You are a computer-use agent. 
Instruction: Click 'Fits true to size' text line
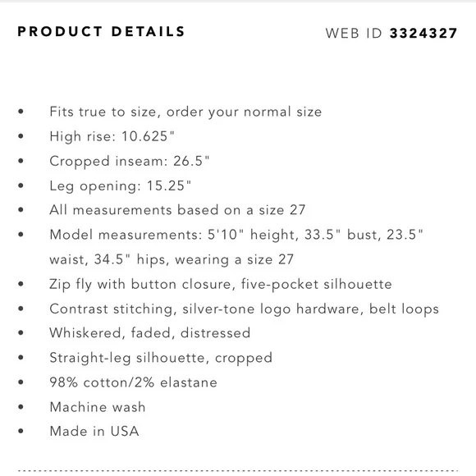click(185, 112)
